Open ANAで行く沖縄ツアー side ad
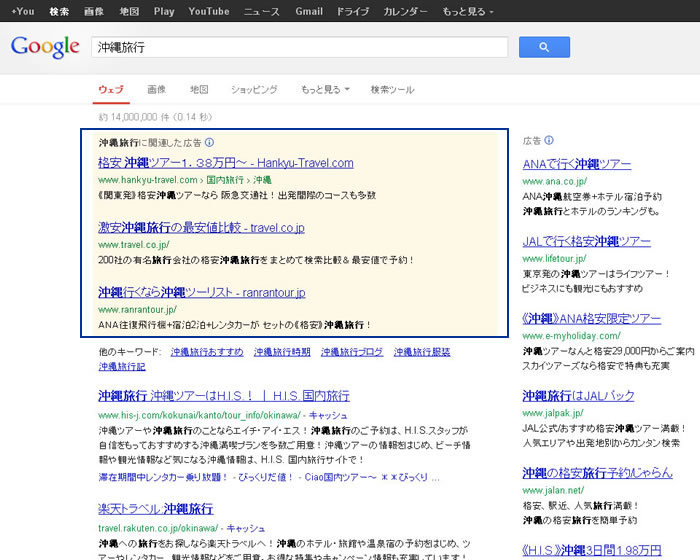The width and height of the screenshot is (700, 560). [577, 164]
